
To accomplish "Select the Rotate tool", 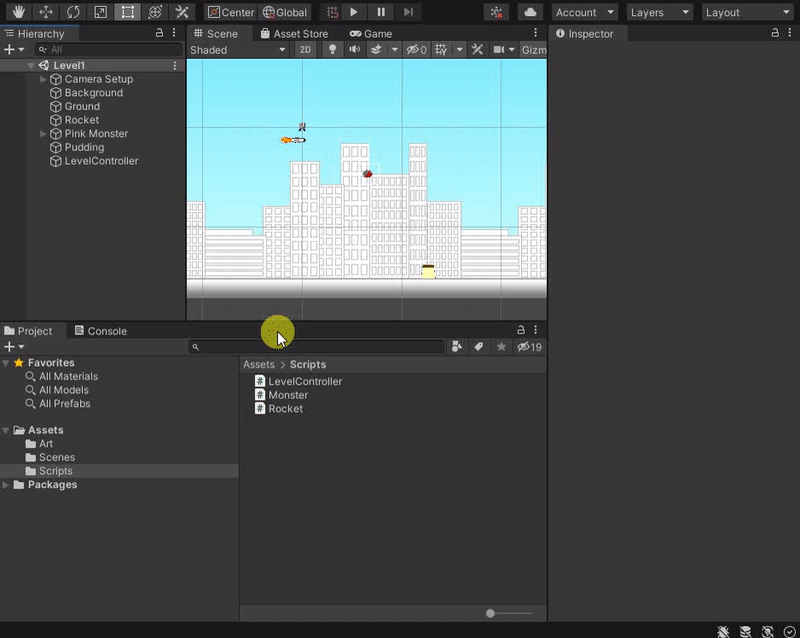I will point(73,12).
